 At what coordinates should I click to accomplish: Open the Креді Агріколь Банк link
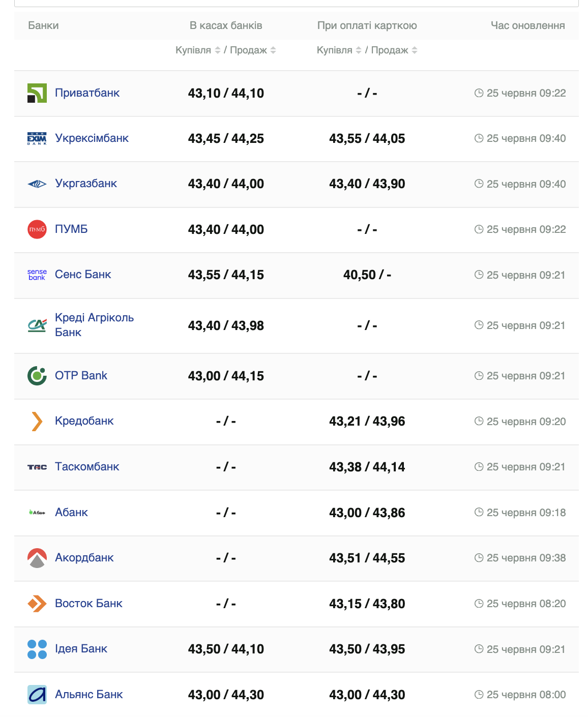pyautogui.click(x=94, y=325)
